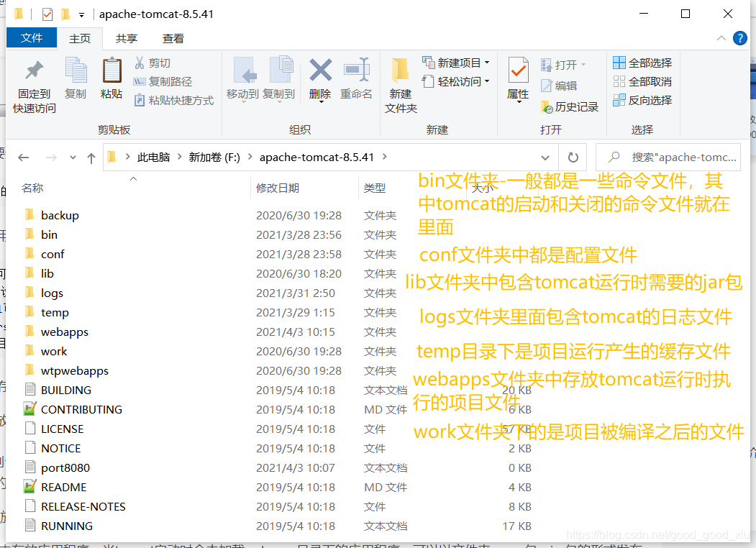Click the Back navigation arrow

click(x=24, y=157)
